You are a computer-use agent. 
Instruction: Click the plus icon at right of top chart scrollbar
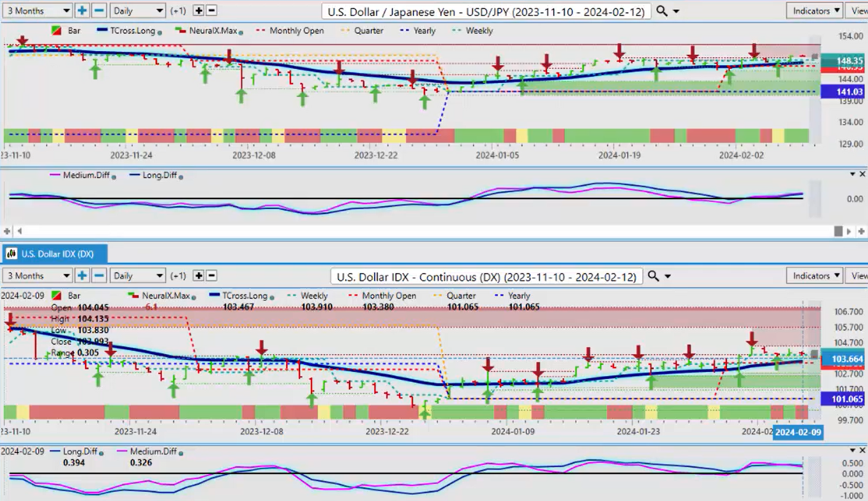click(x=861, y=231)
